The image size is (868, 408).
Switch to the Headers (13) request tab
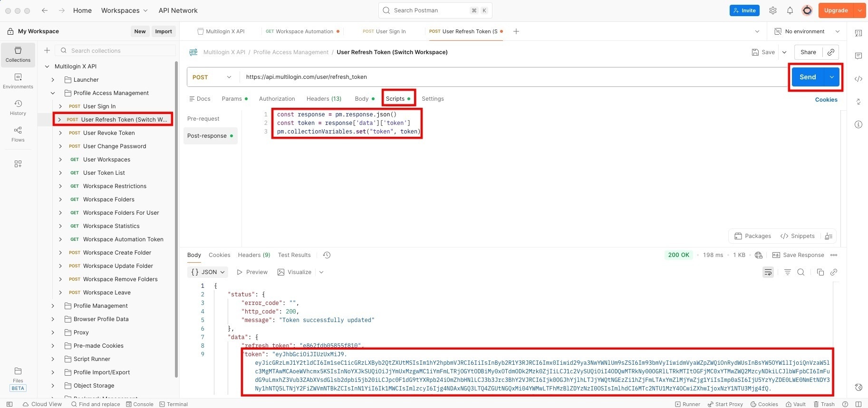(324, 99)
